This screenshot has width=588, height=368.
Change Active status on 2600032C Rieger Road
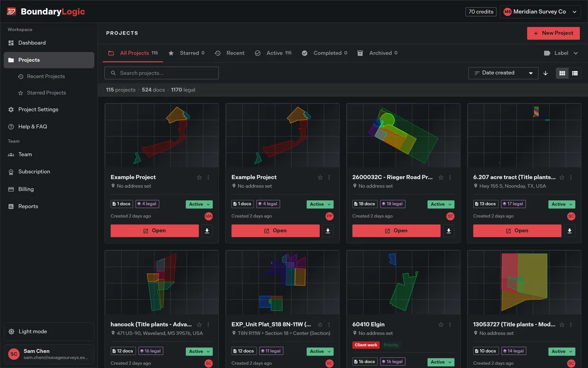click(x=441, y=204)
